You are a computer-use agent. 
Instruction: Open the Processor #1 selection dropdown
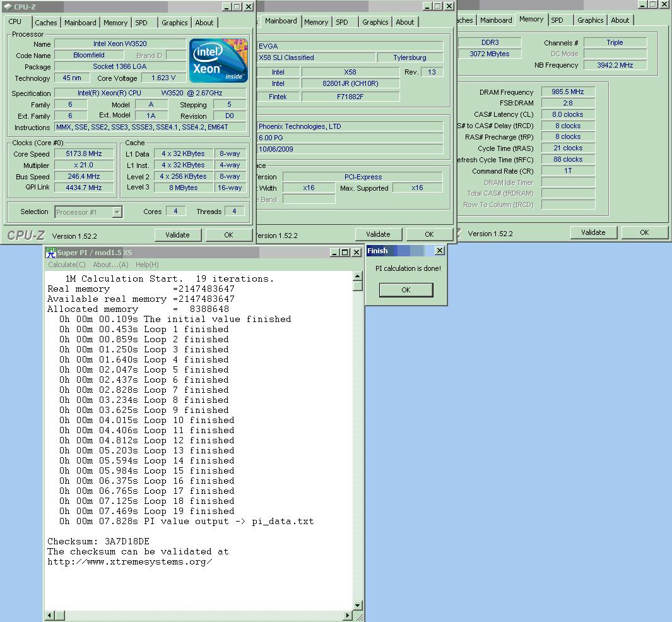pyautogui.click(x=117, y=212)
